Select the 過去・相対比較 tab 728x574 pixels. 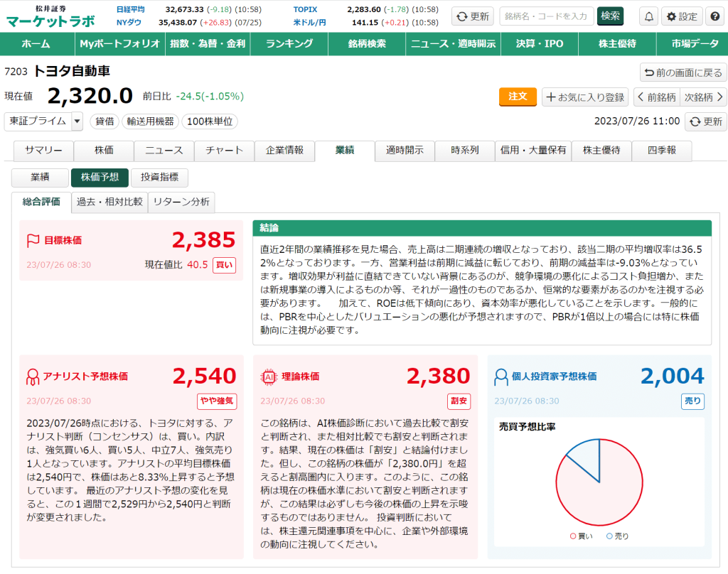coord(109,202)
